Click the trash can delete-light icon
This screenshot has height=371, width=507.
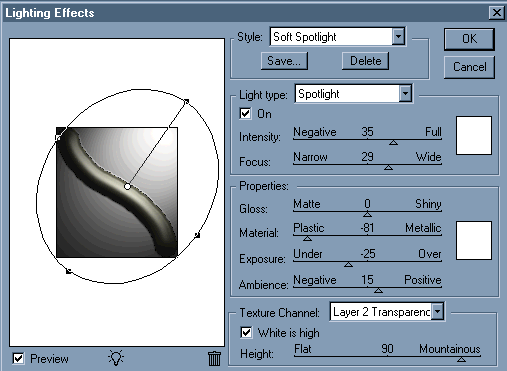point(214,359)
